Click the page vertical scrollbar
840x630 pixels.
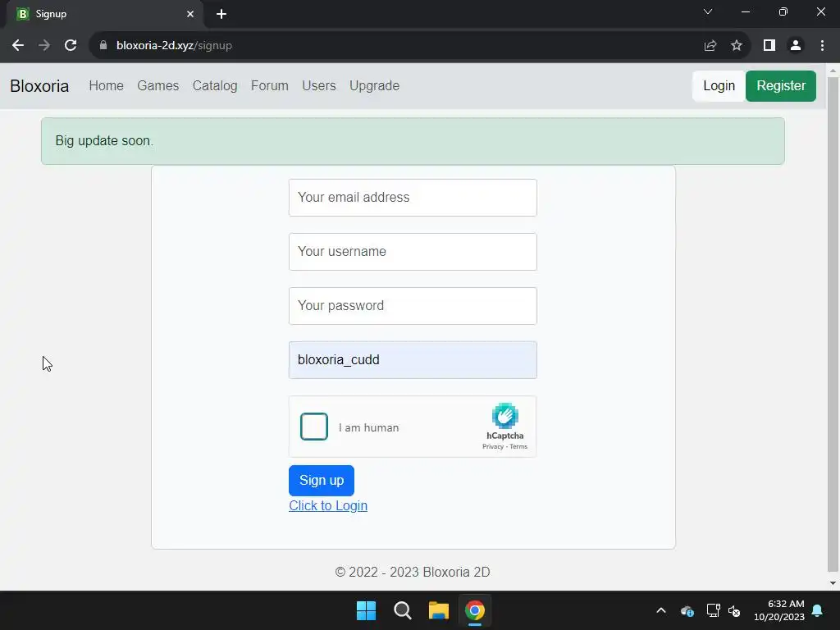click(x=833, y=324)
